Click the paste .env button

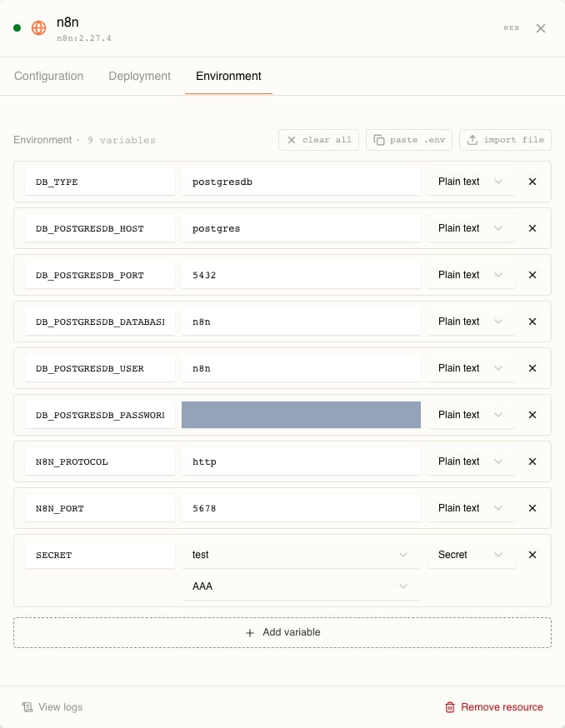pyautogui.click(x=409, y=140)
